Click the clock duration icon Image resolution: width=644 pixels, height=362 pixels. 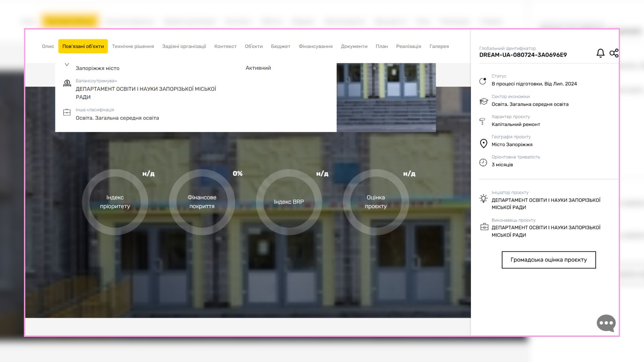pos(483,163)
